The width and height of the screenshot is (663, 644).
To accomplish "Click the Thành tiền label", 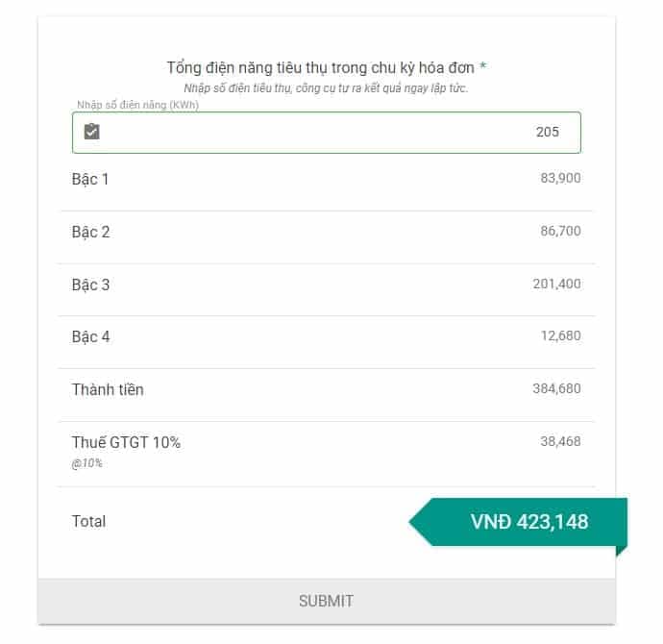I will tap(108, 389).
